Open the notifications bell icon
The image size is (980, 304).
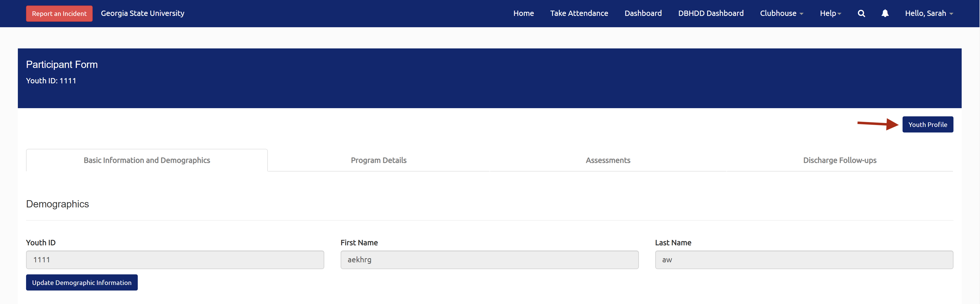coord(885,14)
